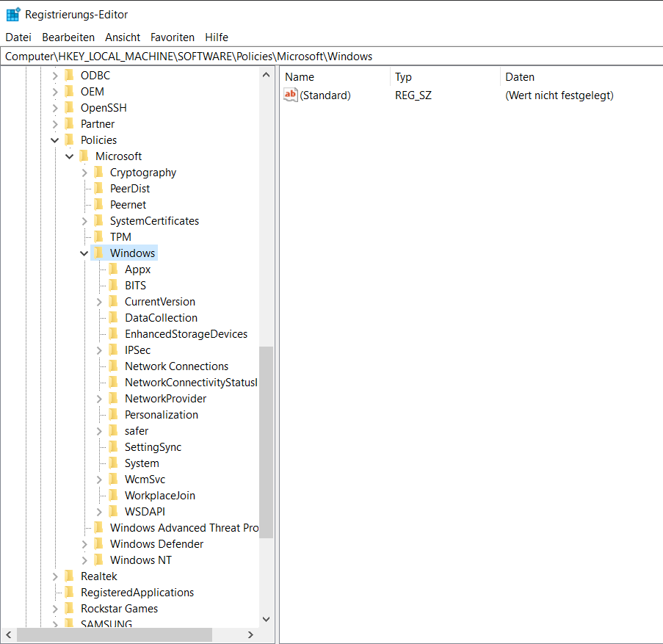The height and width of the screenshot is (644, 663).
Task: Expand the Windows NT key
Action: coord(84,560)
